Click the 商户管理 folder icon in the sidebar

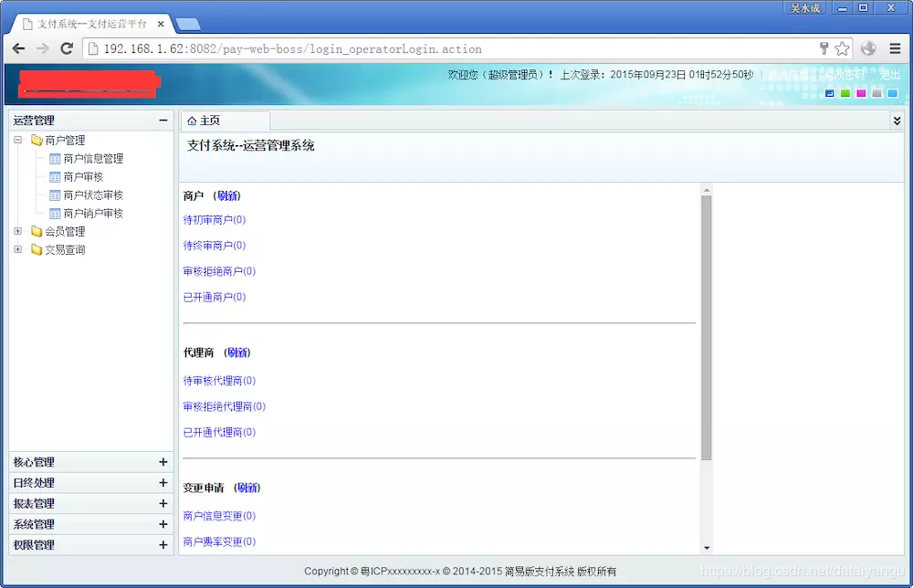pos(38,140)
